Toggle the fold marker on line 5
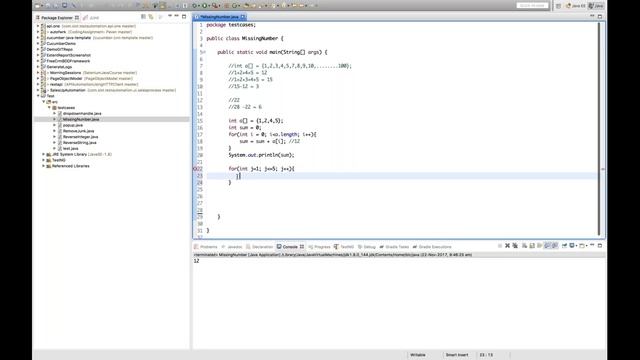 tap(205, 52)
